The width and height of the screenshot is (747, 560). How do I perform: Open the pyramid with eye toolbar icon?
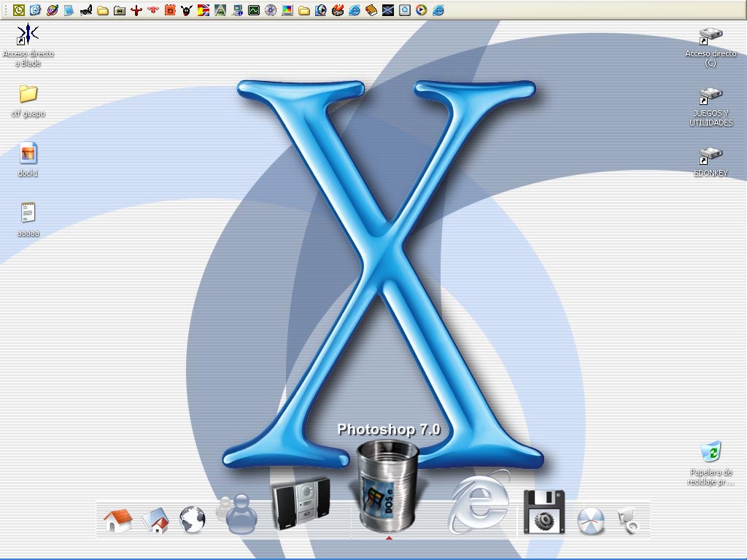coord(220,10)
